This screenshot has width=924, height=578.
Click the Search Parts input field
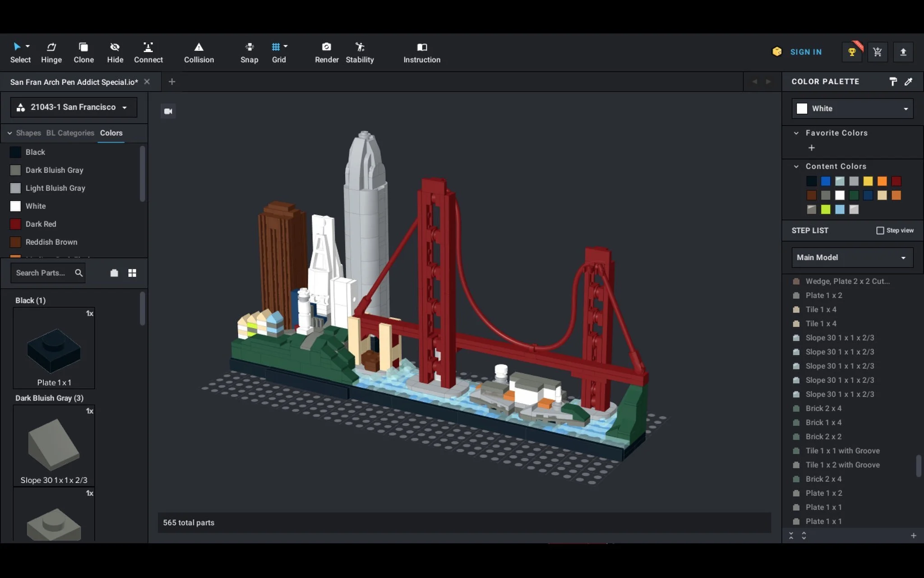[x=41, y=273]
